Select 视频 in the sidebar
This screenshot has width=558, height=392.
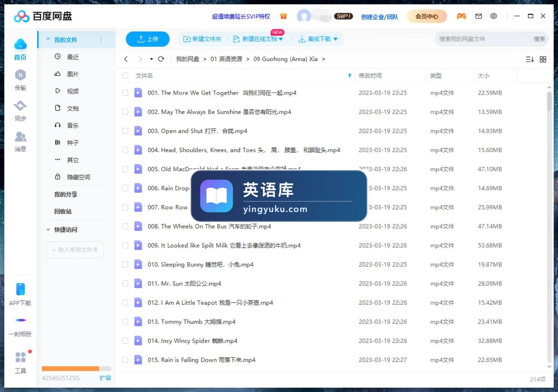(72, 91)
